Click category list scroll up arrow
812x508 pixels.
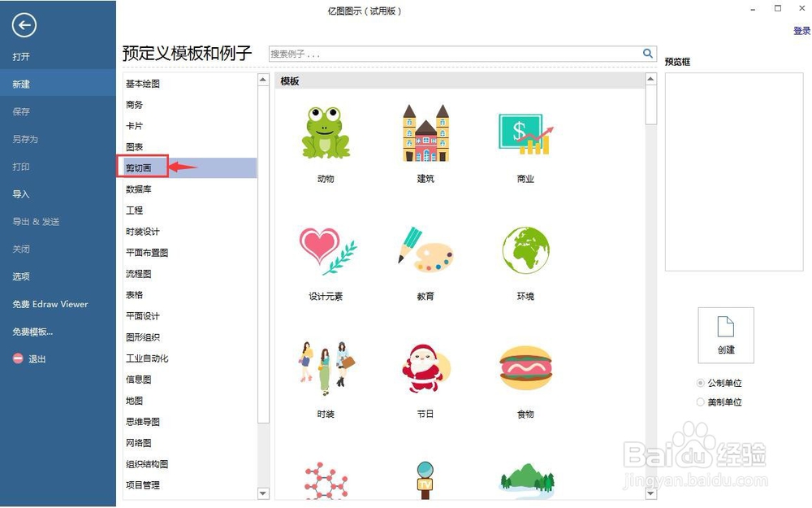263,80
